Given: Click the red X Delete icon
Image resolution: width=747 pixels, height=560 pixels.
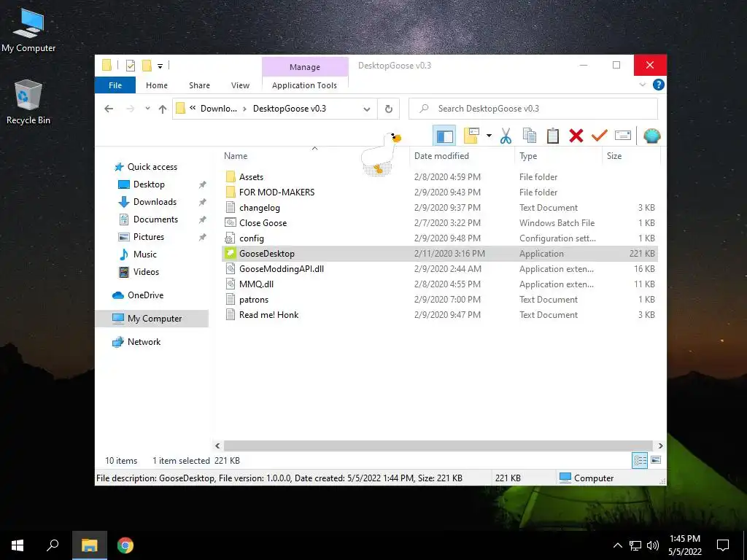Looking at the screenshot, I should coord(576,136).
